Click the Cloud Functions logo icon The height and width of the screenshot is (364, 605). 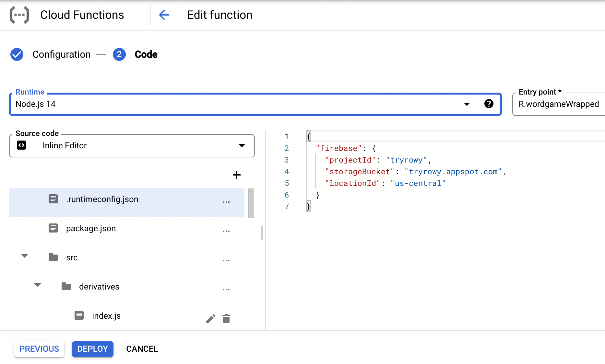coord(19,15)
